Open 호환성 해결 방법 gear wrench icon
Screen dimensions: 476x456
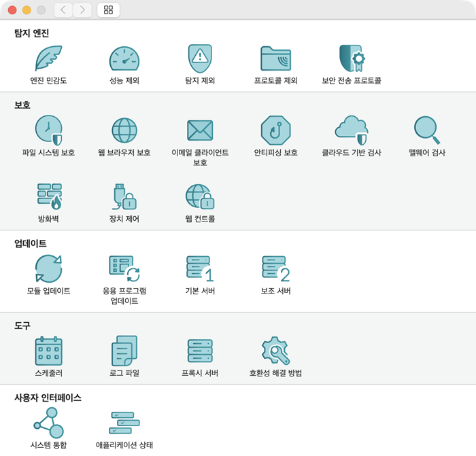pos(275,351)
